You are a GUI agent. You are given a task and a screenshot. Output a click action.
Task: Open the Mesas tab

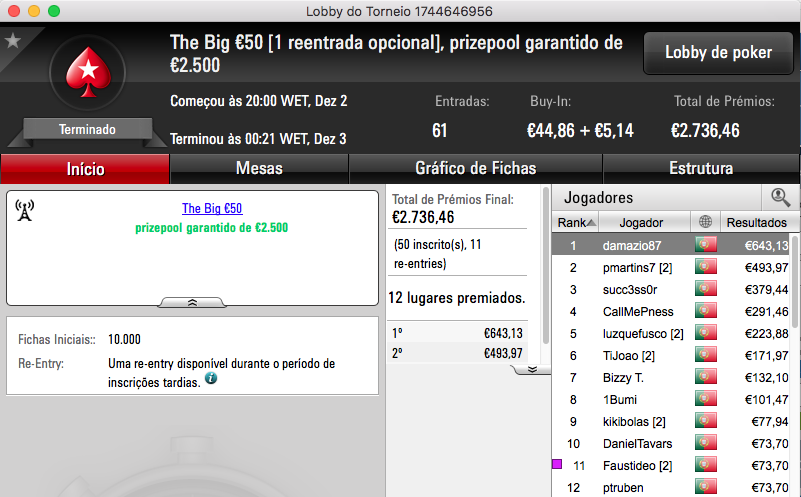(259, 169)
